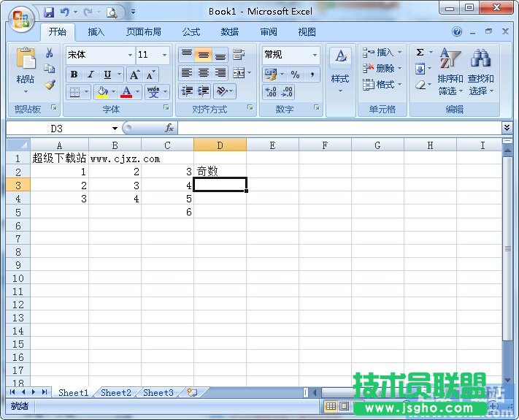Click the Cut scissors icon
This screenshot has width=519, height=420.
coord(50,53)
